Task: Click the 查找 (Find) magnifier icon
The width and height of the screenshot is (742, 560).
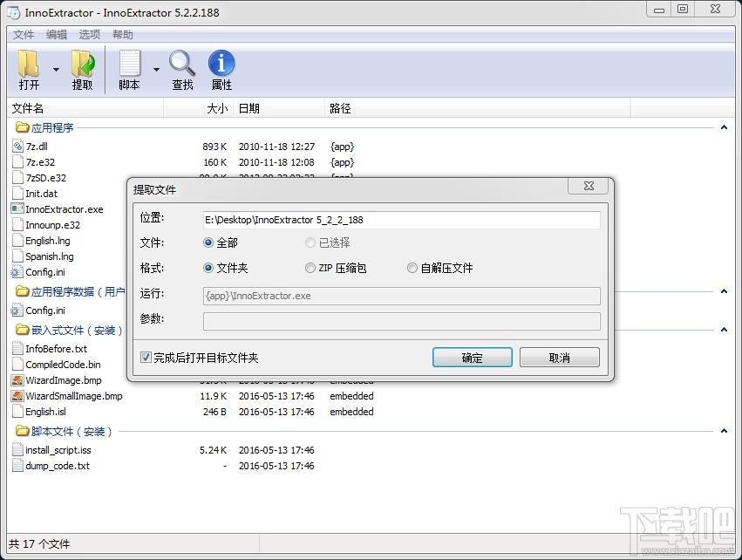Action: (182, 64)
